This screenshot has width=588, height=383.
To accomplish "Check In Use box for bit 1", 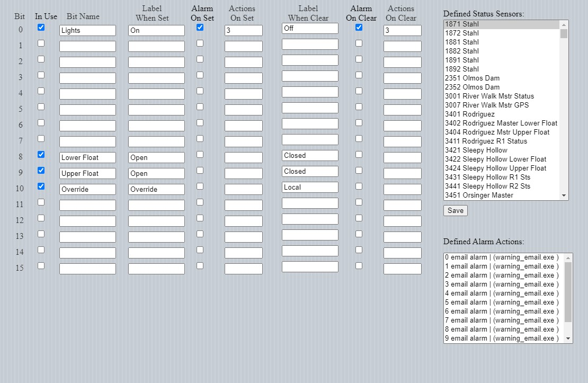I will [x=41, y=43].
